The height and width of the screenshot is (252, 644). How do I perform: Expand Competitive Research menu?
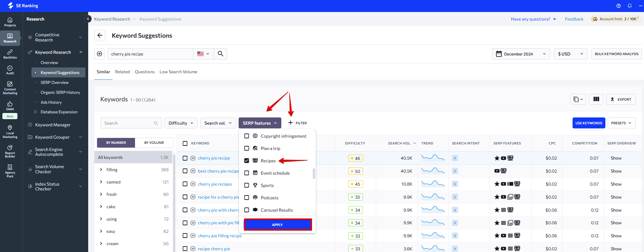pyautogui.click(x=56, y=37)
